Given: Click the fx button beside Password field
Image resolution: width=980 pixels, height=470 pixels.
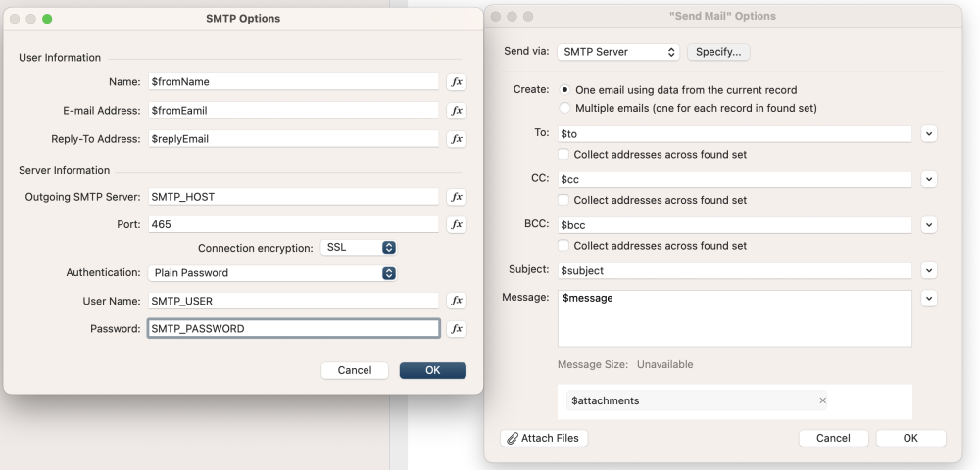Looking at the screenshot, I should click(456, 329).
